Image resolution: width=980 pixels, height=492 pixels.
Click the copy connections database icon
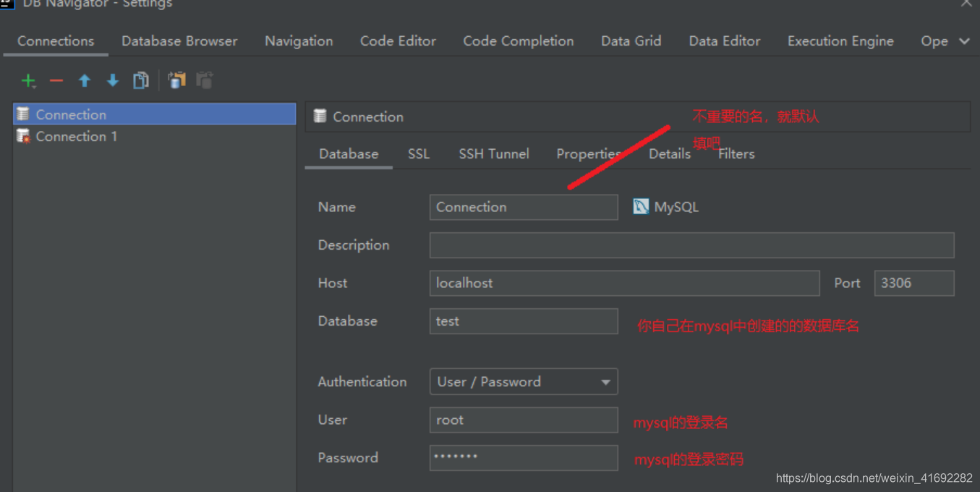tap(177, 80)
